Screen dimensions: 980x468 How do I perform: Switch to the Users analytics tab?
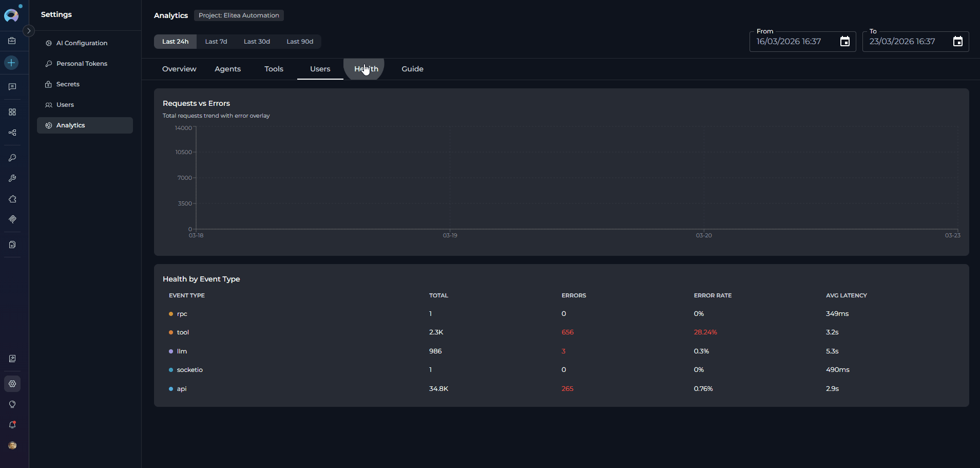320,69
